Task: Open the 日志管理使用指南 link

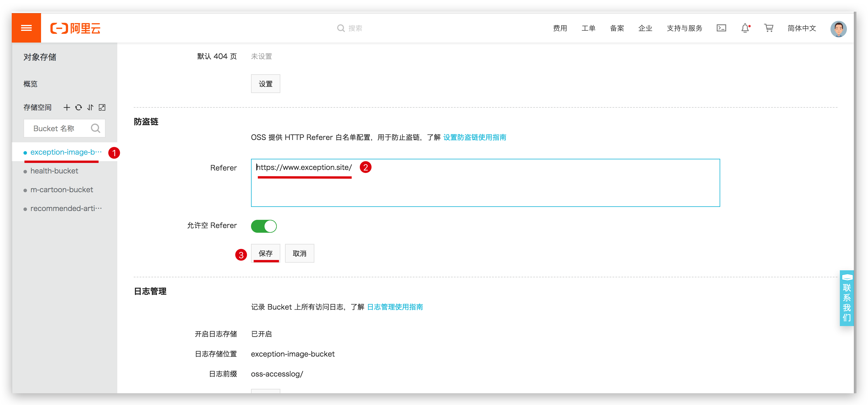Action: click(395, 307)
